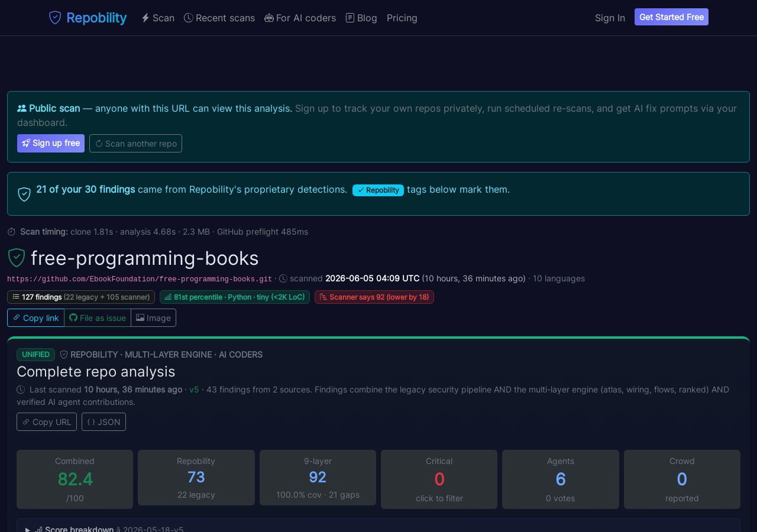Viewport: 757px width, 532px height.
Task: Click Sign In link
Action: tap(610, 18)
